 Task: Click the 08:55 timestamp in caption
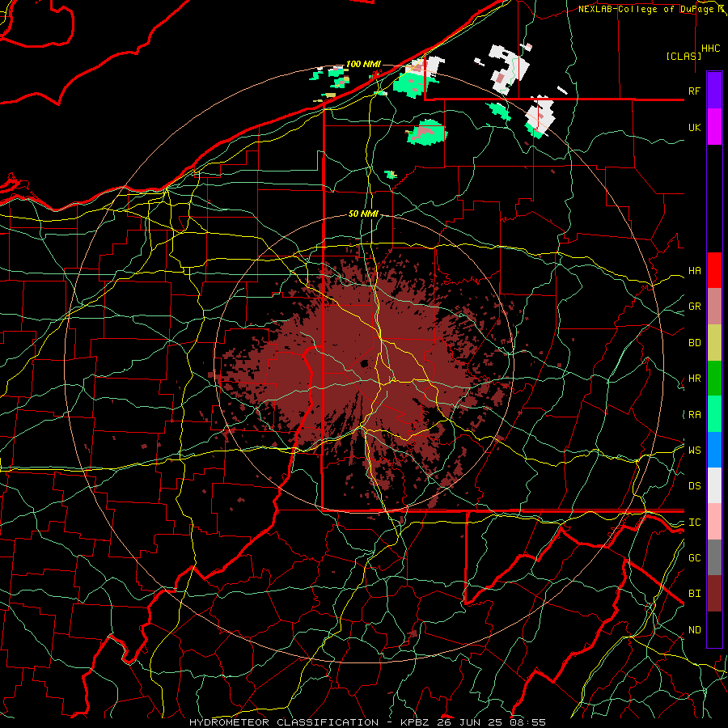[x=529, y=722]
